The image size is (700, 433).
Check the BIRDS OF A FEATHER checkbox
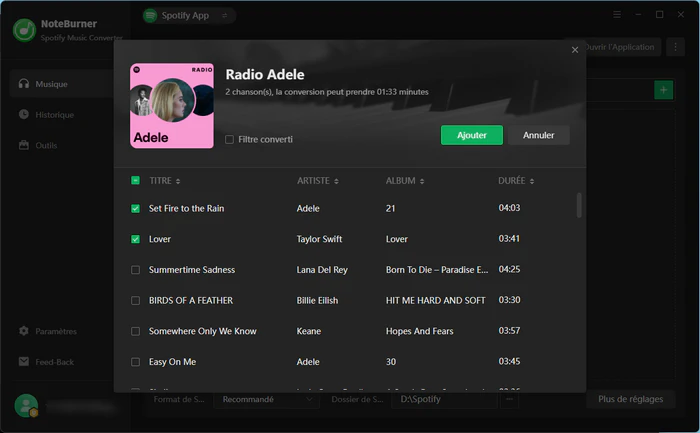pyautogui.click(x=135, y=301)
